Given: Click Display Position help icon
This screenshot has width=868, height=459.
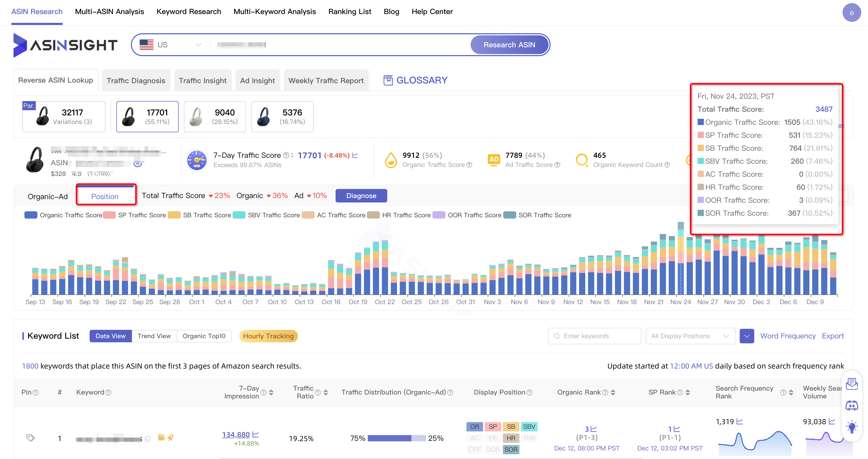Looking at the screenshot, I should tap(529, 392).
